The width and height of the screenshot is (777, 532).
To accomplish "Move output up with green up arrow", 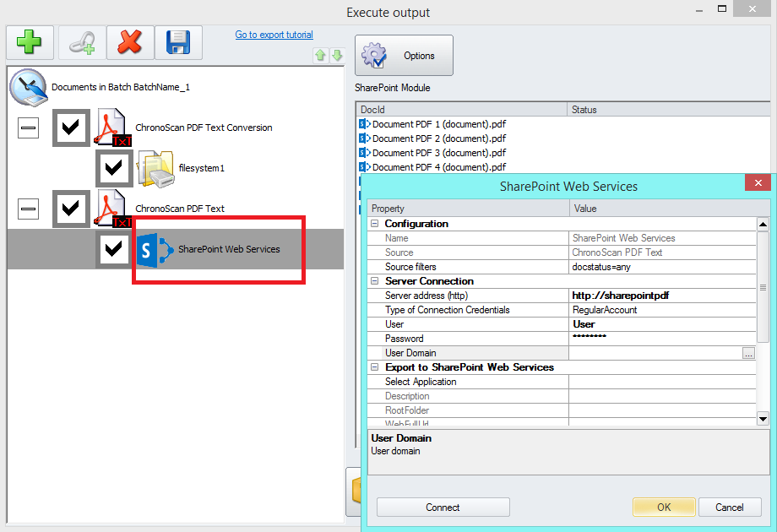I will pos(321,56).
